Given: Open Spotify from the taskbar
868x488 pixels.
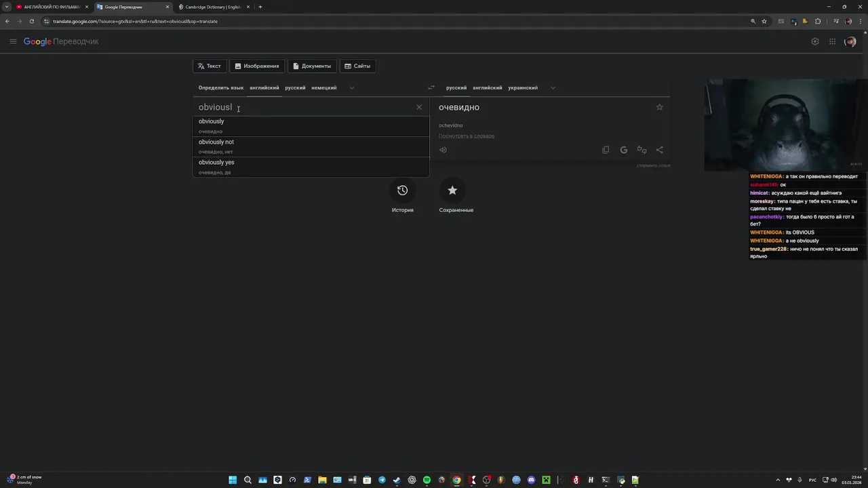Looking at the screenshot, I should 427,480.
